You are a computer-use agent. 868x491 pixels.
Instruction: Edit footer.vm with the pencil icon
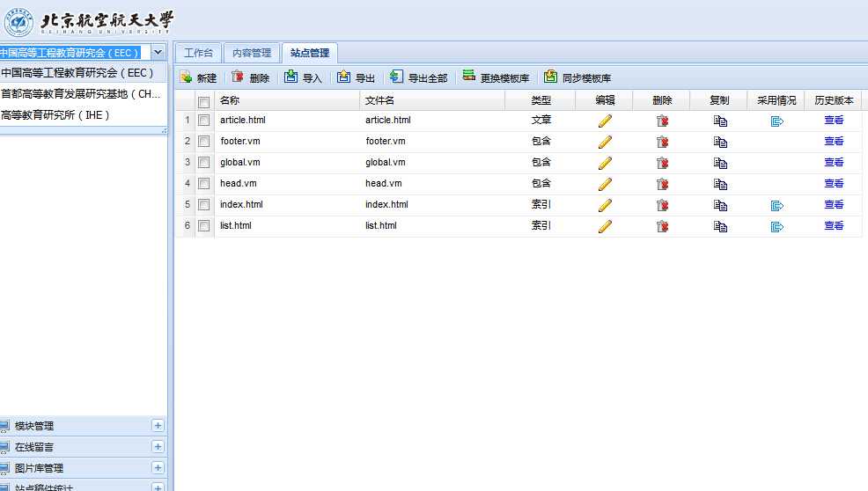click(605, 142)
